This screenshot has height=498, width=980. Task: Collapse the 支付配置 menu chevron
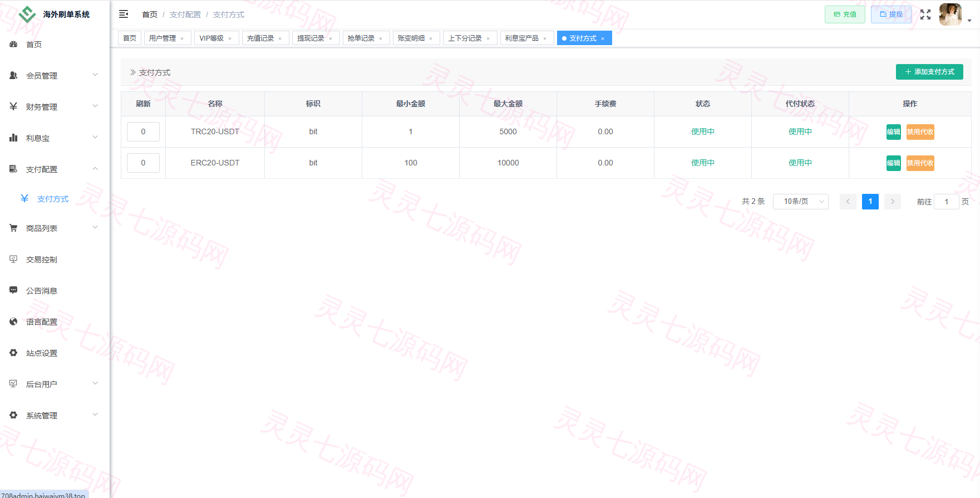[x=95, y=168]
